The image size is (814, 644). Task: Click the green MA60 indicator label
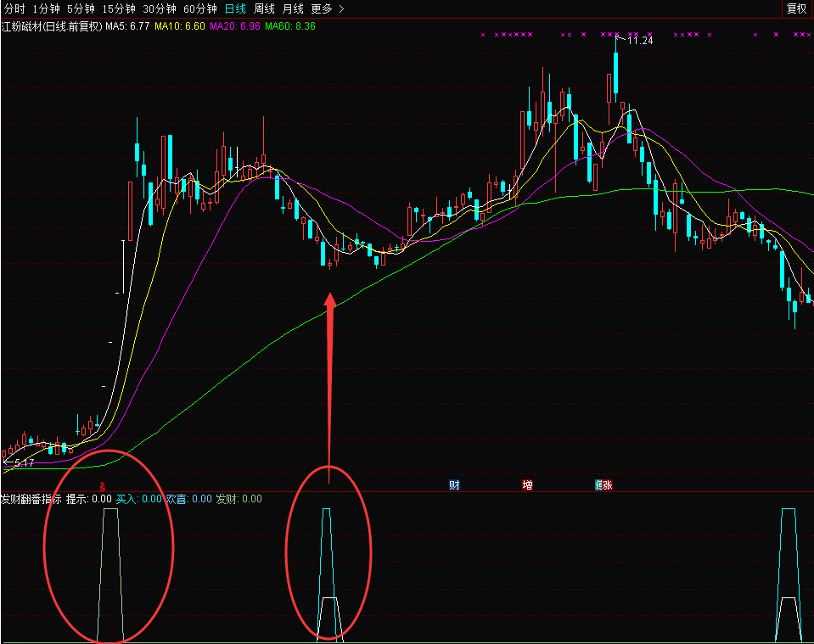click(290, 26)
